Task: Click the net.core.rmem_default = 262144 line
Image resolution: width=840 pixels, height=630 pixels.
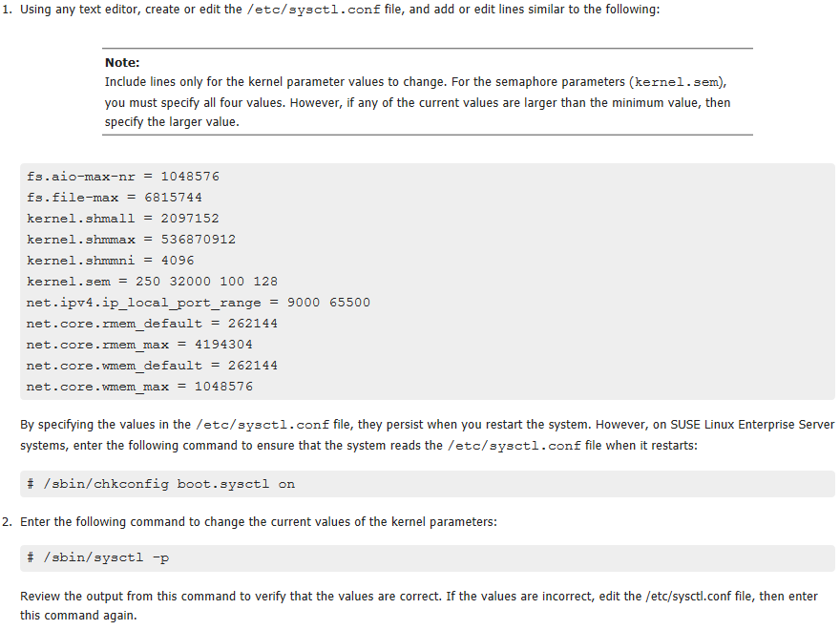Action: 152,324
